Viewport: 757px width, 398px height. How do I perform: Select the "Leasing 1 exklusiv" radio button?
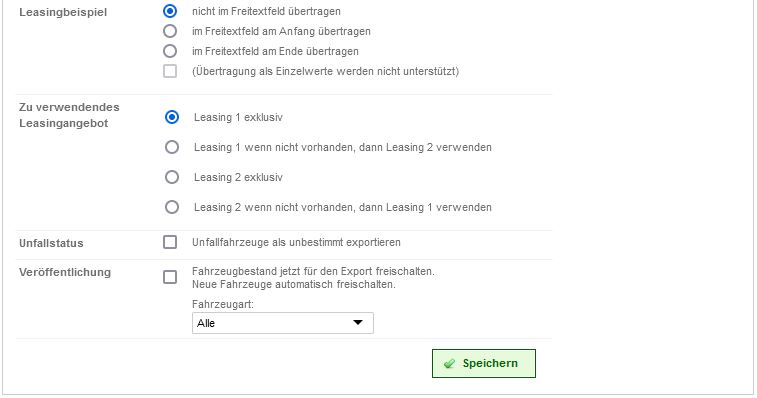[172, 117]
